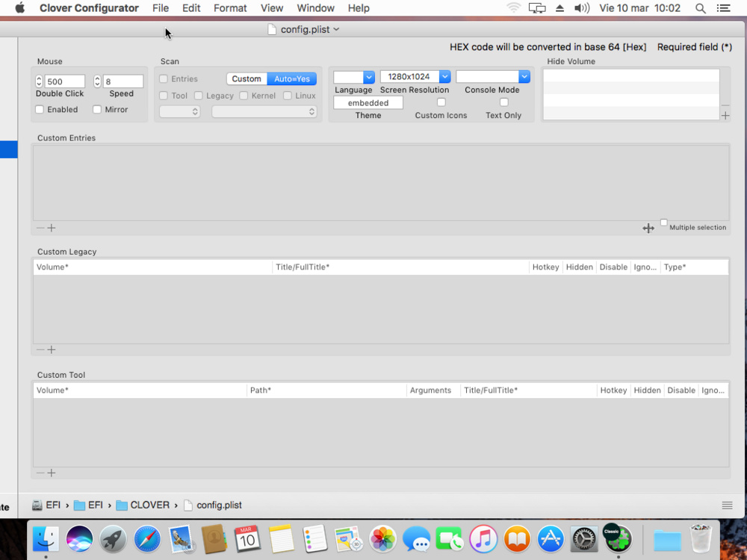Enable Custom Icons checkbox
The width and height of the screenshot is (747, 560).
(441, 102)
